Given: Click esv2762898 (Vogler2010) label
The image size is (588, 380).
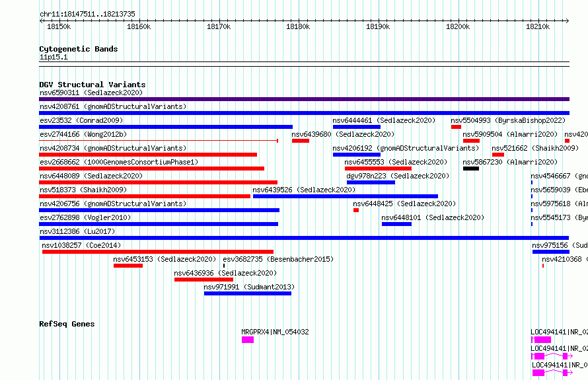Looking at the screenshot, I should [85, 217].
